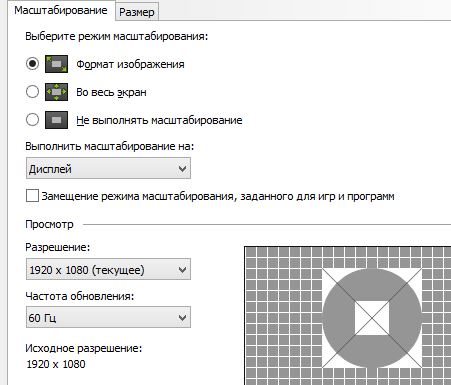Viewport: 451px width, 385px height.
Task: Click the Не выполнять масштабирование label
Action: (159, 120)
